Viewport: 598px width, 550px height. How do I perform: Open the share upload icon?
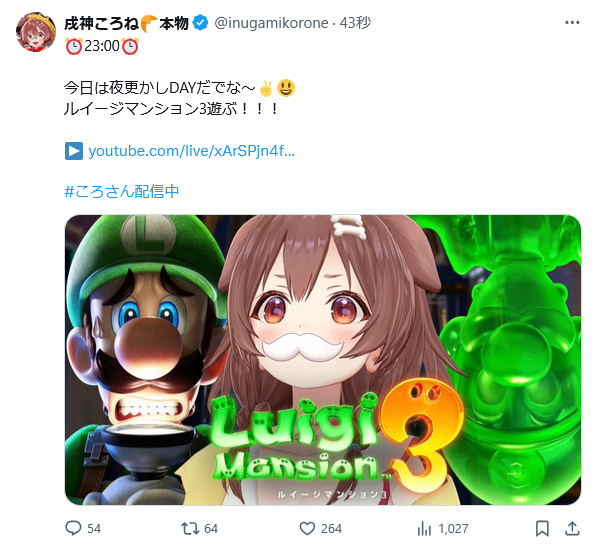572,528
